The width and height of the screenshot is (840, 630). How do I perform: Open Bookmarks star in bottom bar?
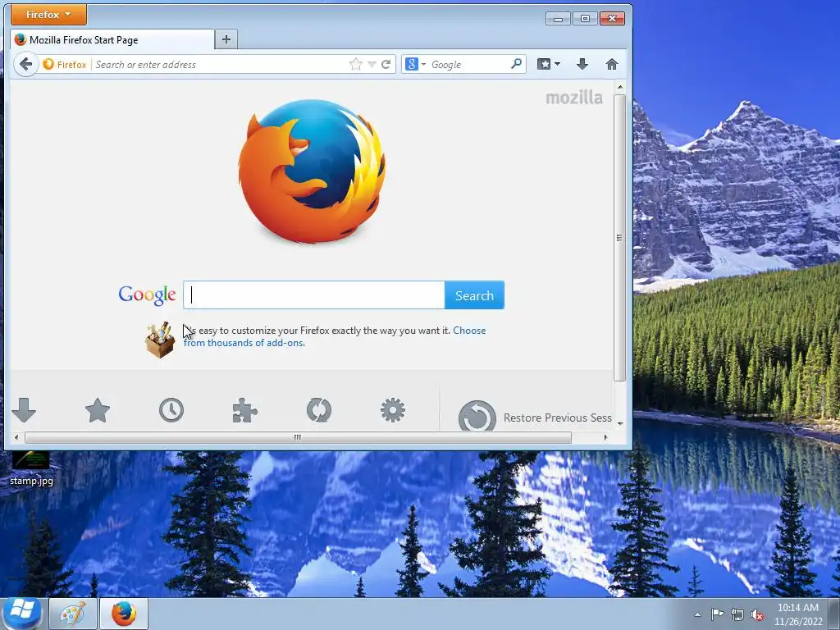click(x=98, y=410)
